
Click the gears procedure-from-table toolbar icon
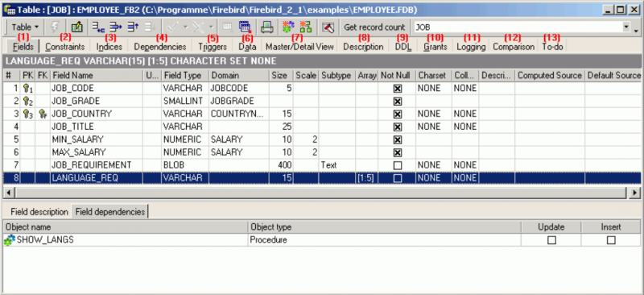pyautogui.click(x=289, y=27)
